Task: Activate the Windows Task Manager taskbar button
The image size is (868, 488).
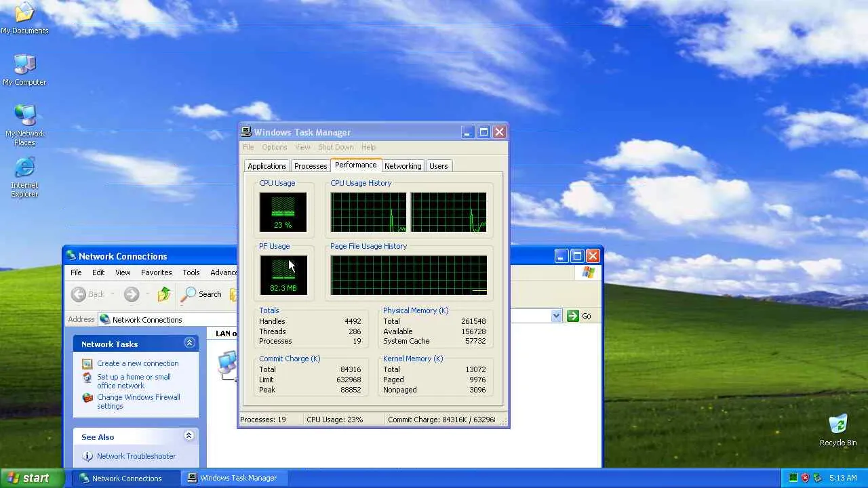Action: (234, 478)
